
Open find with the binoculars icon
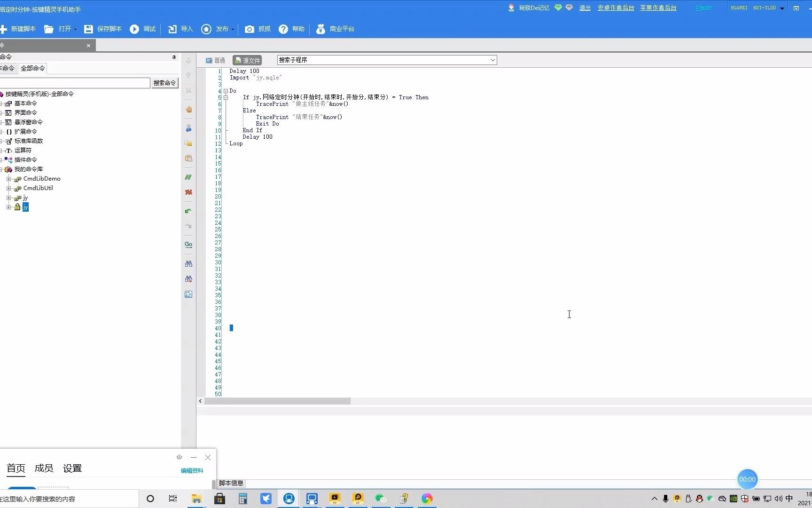coord(188,264)
